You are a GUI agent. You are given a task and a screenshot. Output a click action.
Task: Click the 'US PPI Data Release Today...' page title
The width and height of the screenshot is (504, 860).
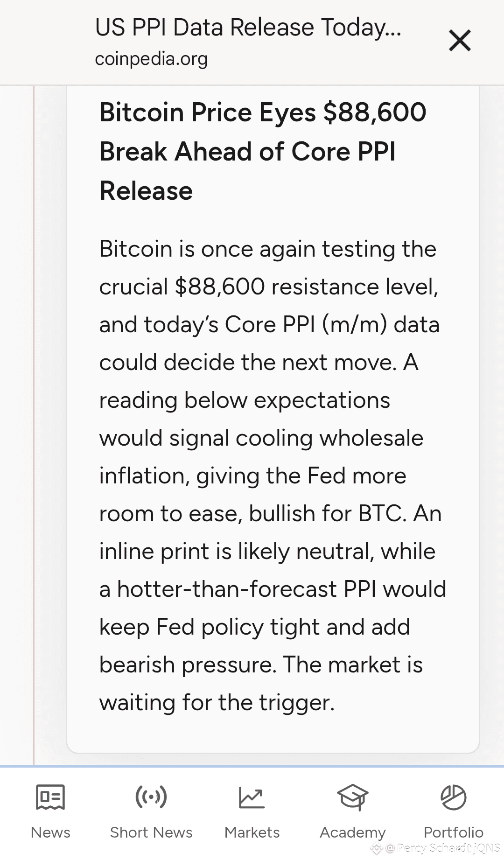point(248,28)
